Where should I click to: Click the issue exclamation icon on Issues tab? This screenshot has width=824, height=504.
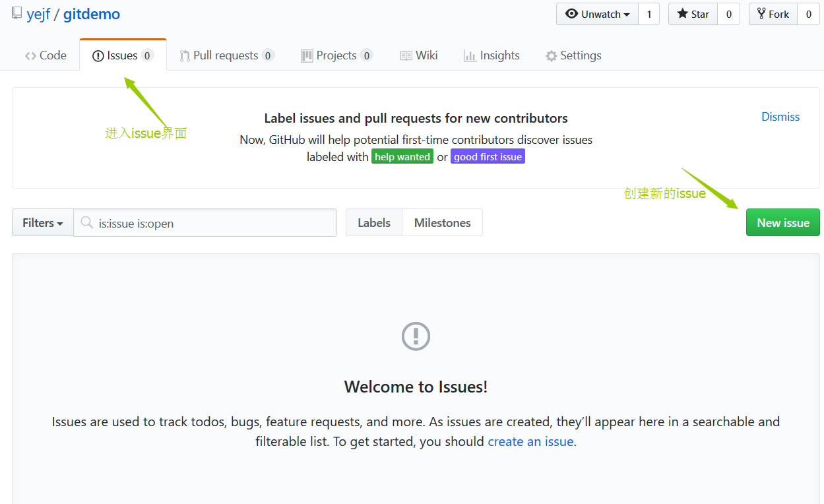[98, 56]
